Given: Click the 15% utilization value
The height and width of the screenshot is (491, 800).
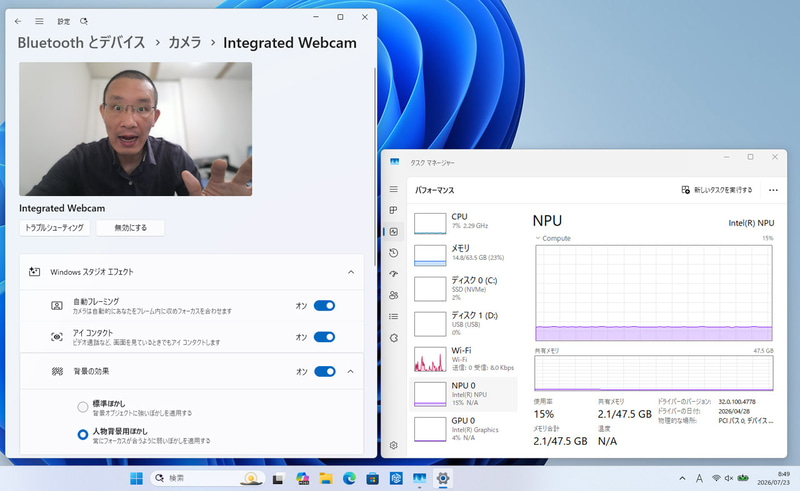Looking at the screenshot, I should click(543, 414).
